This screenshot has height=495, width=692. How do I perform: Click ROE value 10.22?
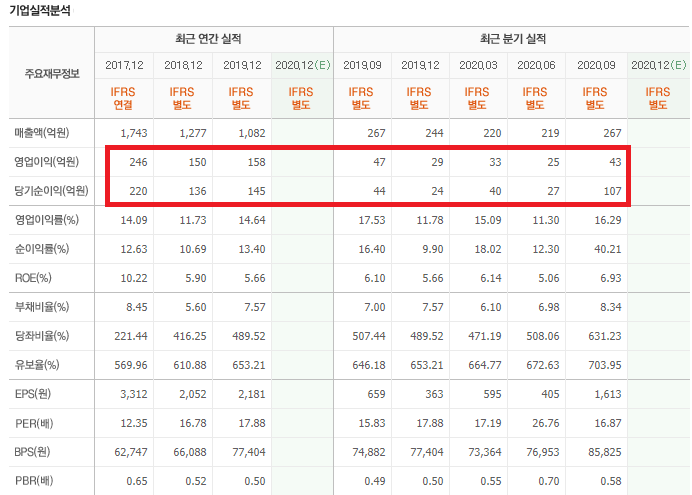(x=134, y=278)
